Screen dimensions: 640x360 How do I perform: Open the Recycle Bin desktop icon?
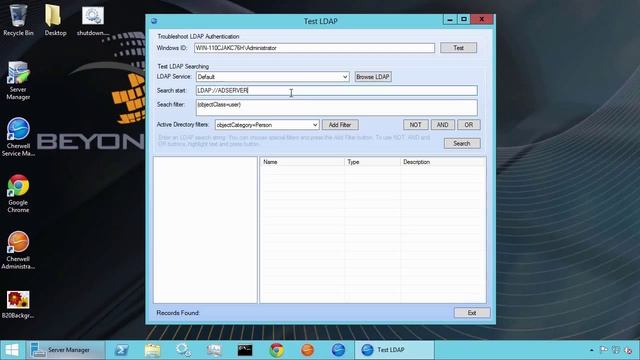(18, 20)
